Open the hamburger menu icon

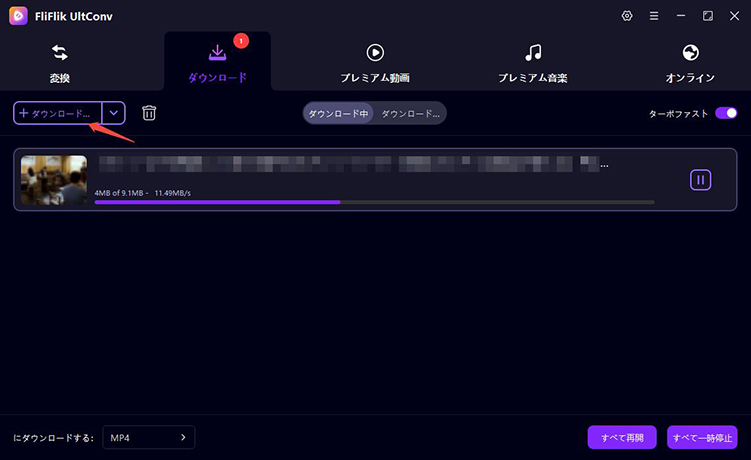coord(654,16)
